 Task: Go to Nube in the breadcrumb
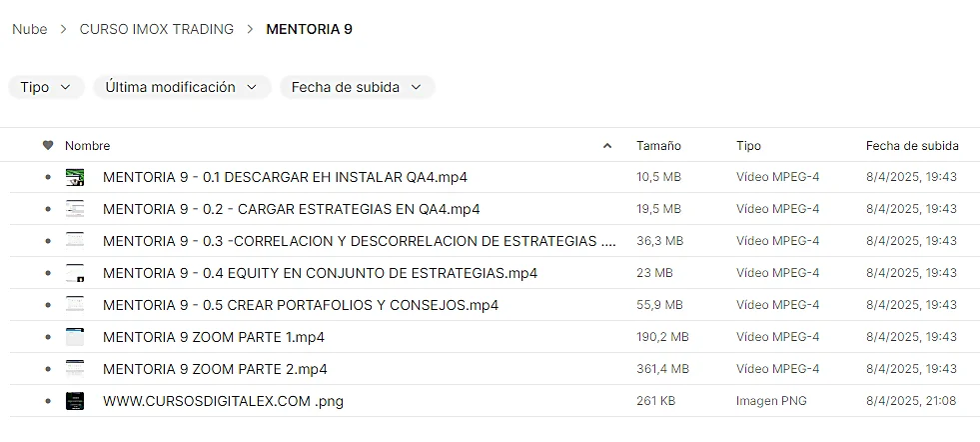click(30, 29)
